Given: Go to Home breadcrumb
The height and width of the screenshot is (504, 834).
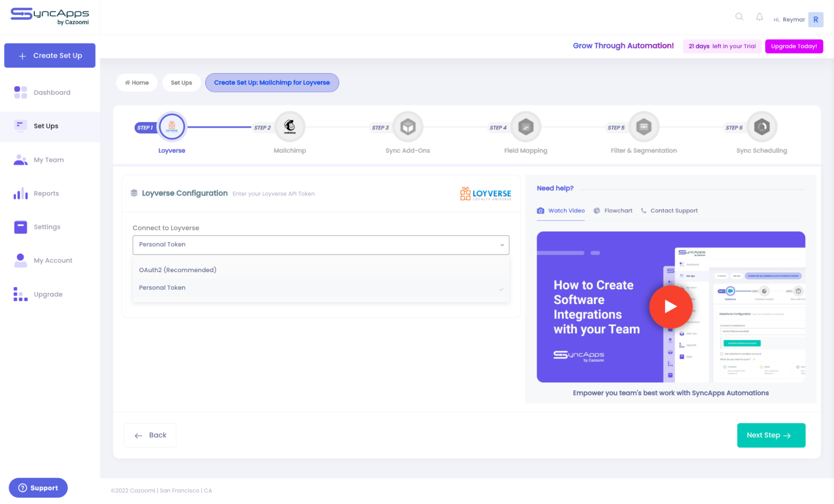Looking at the screenshot, I should [x=136, y=83].
